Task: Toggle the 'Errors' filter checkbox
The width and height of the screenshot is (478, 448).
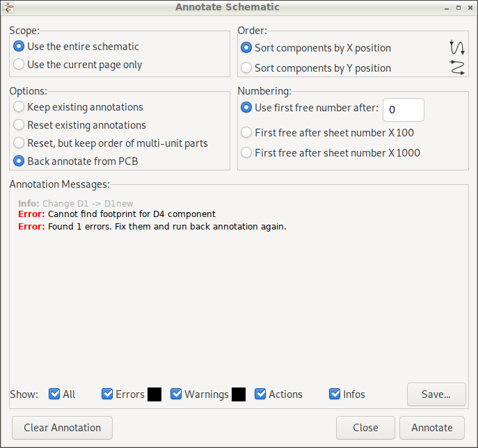Action: coord(107,394)
